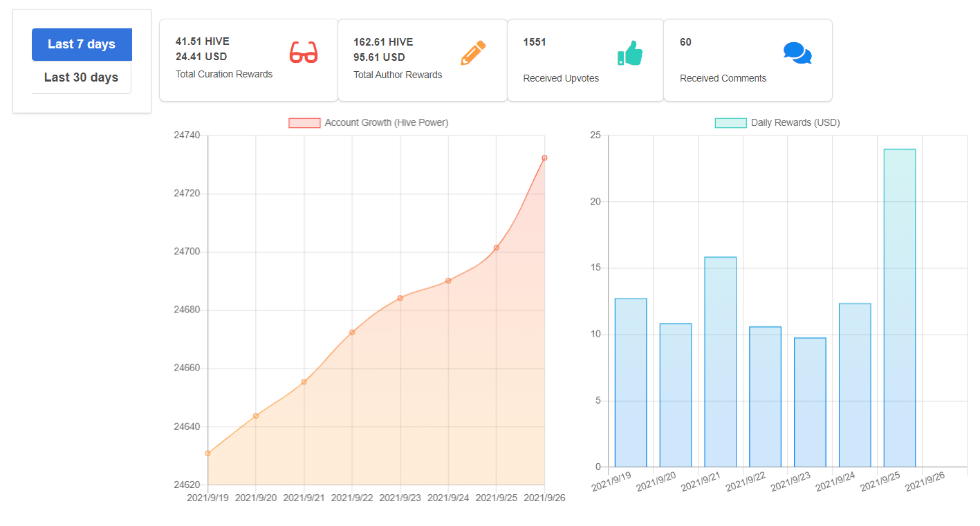Select the Last 7 days range
Screen dimensions: 980x526
[82, 44]
